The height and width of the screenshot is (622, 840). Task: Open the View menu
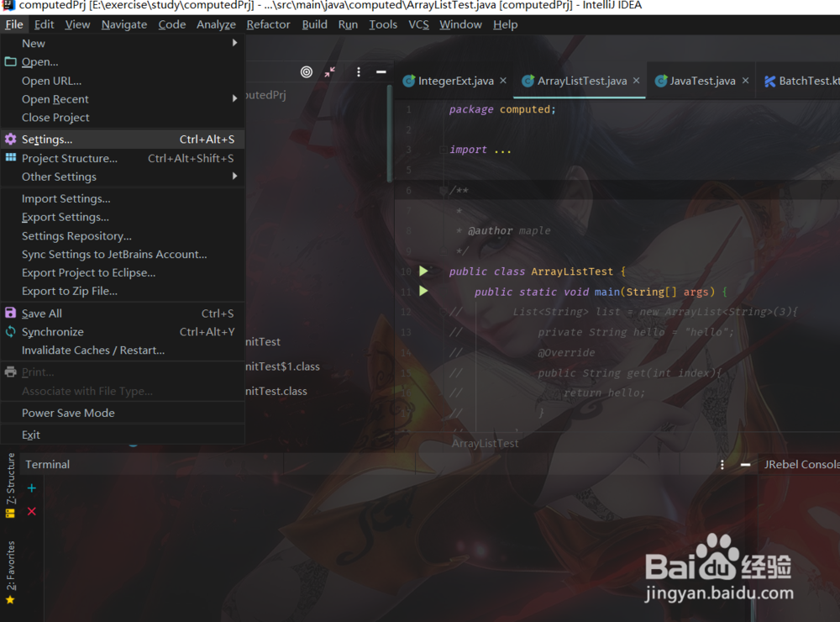[x=77, y=24]
